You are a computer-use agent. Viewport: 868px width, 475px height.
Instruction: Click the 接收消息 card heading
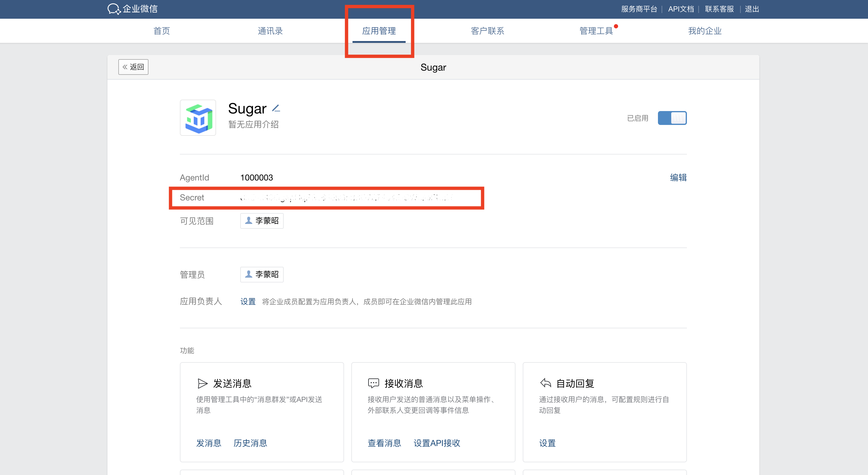[403, 383]
